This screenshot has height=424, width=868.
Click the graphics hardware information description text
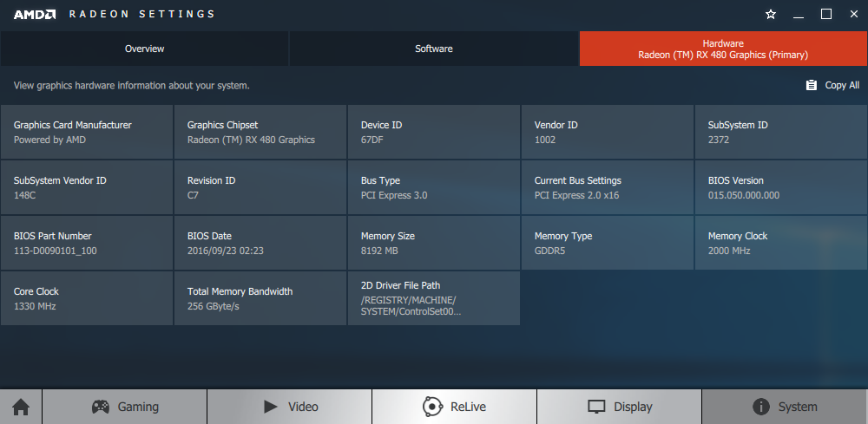point(132,86)
